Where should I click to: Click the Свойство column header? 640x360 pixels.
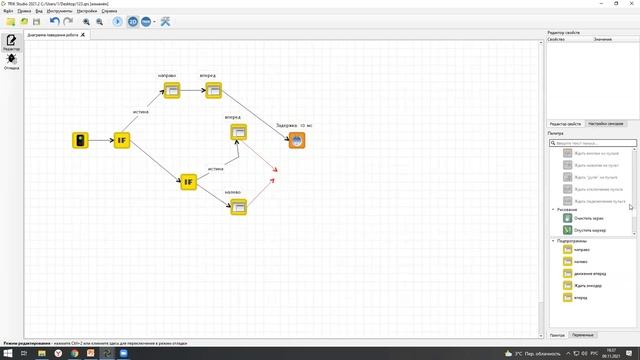556,39
